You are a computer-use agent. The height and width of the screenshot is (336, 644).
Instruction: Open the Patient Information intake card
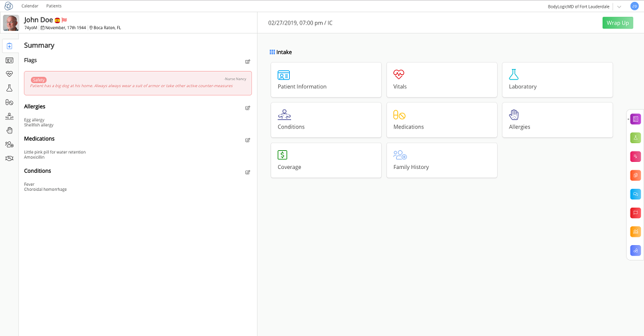[x=326, y=80]
